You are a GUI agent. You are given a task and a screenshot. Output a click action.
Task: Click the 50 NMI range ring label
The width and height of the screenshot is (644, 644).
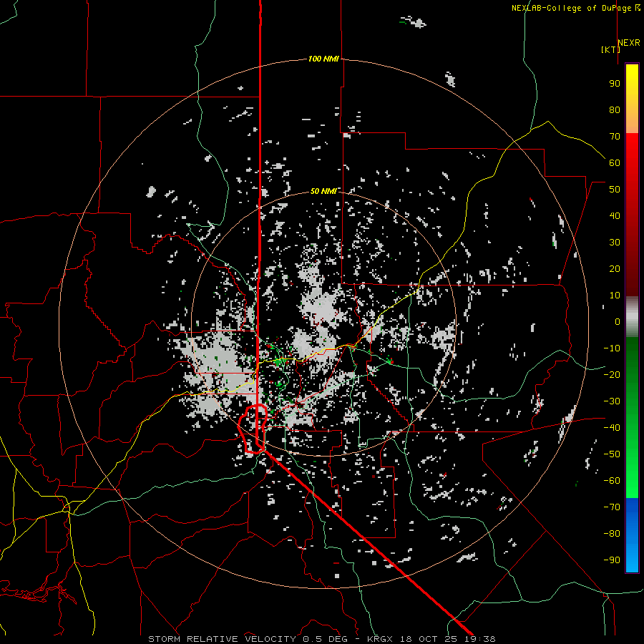point(323,191)
